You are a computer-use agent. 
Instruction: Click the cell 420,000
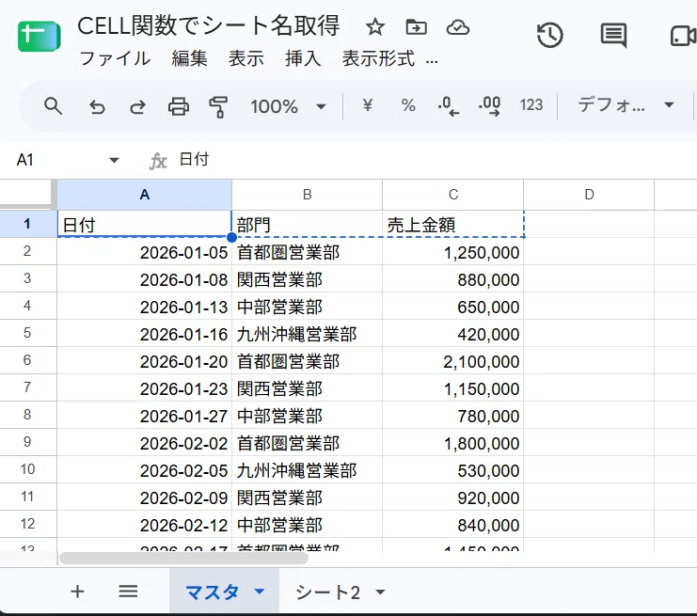click(x=453, y=334)
